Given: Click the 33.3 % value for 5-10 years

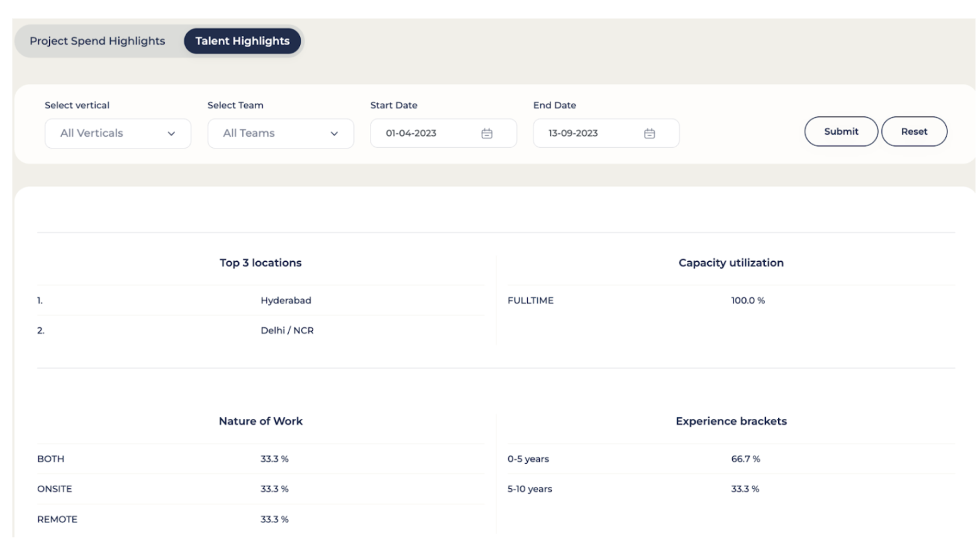Looking at the screenshot, I should 745,489.
